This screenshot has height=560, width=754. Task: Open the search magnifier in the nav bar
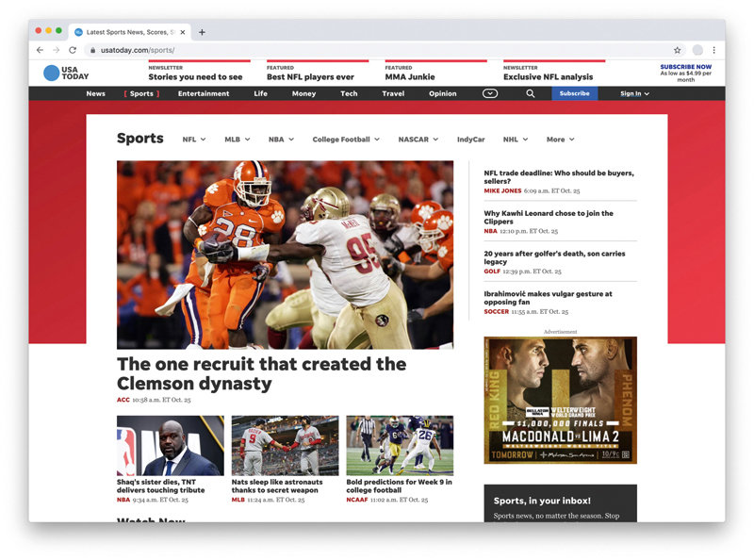530,93
